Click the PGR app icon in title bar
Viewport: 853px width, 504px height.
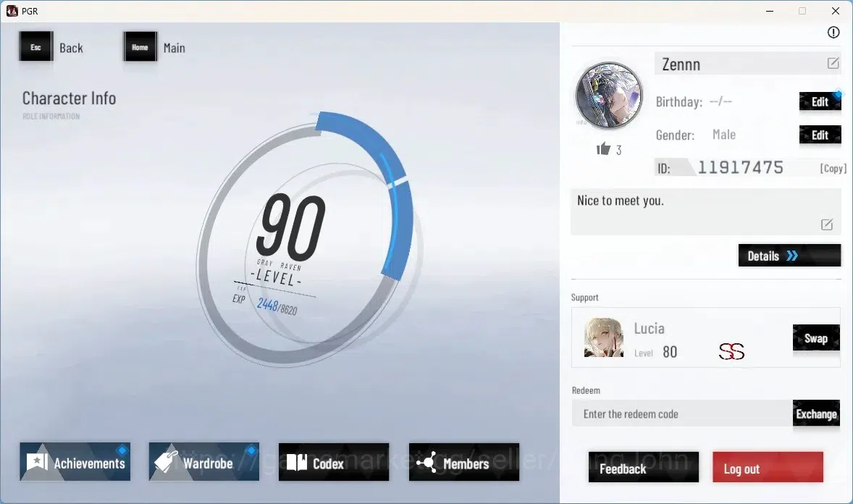[x=12, y=11]
